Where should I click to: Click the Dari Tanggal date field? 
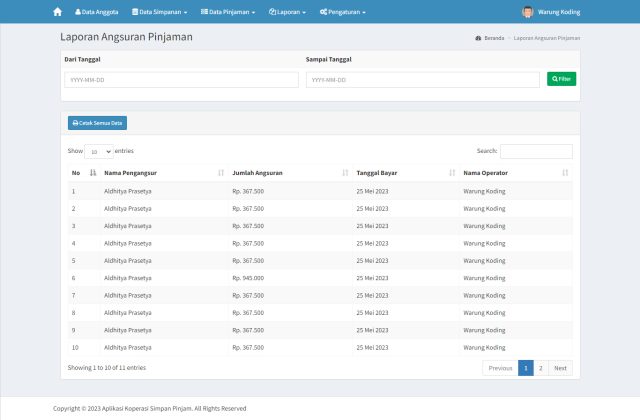(181, 79)
